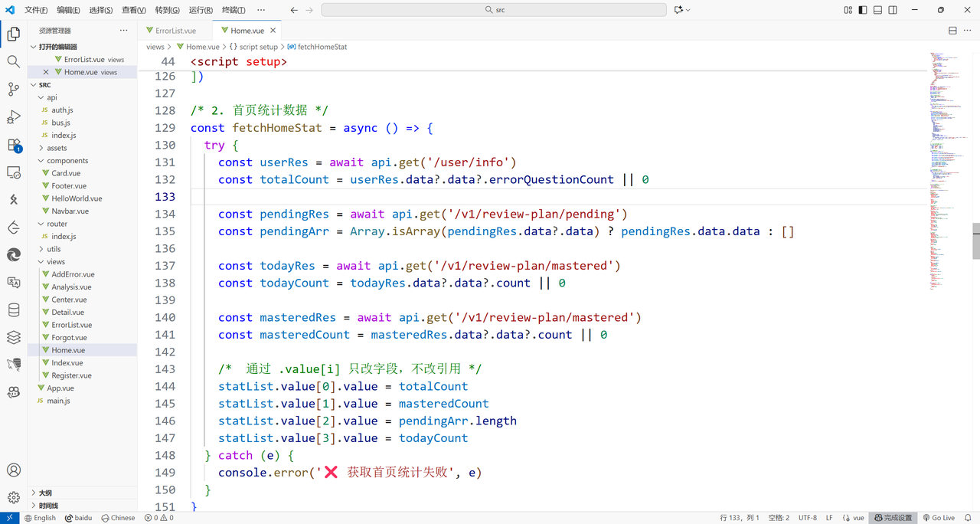Click script setup in the breadcrumb

pyautogui.click(x=258, y=47)
